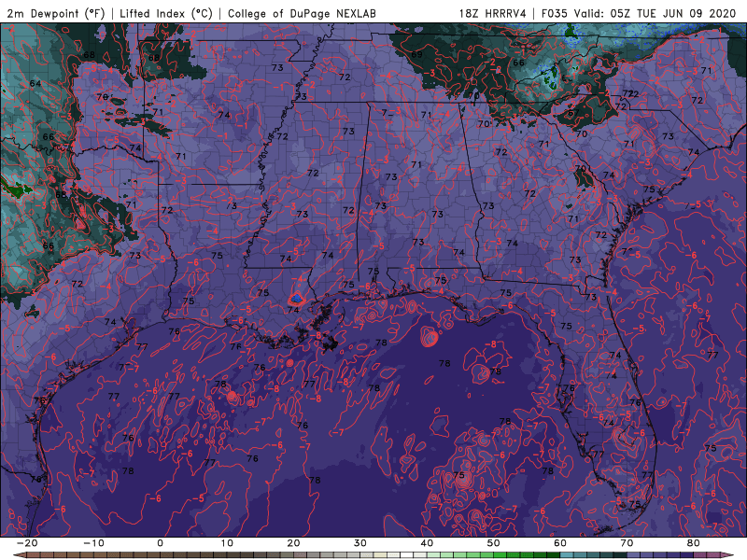Click the left arrow end of the color bar
The height and width of the screenshot is (560, 747).
pos(19,555)
